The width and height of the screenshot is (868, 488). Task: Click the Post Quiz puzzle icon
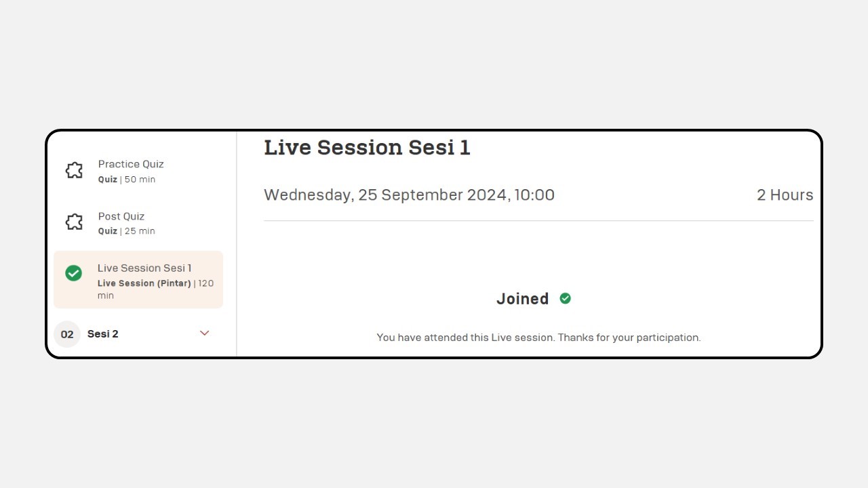[x=74, y=222]
